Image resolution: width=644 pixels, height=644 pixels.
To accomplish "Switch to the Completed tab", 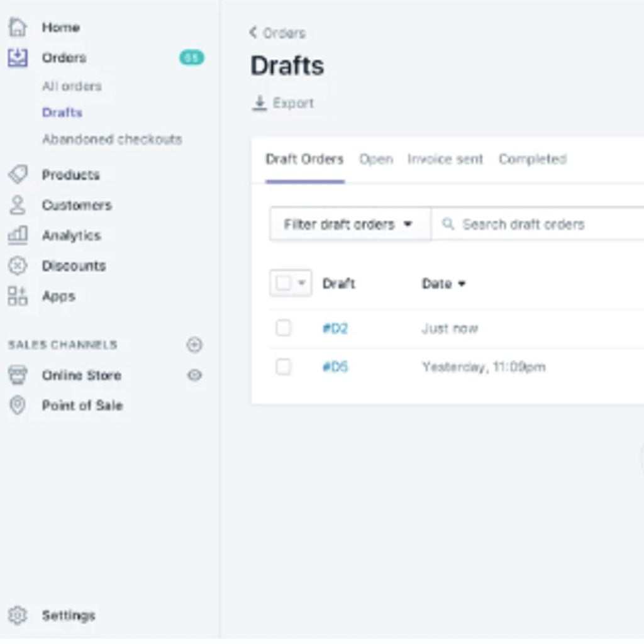I will 532,160.
